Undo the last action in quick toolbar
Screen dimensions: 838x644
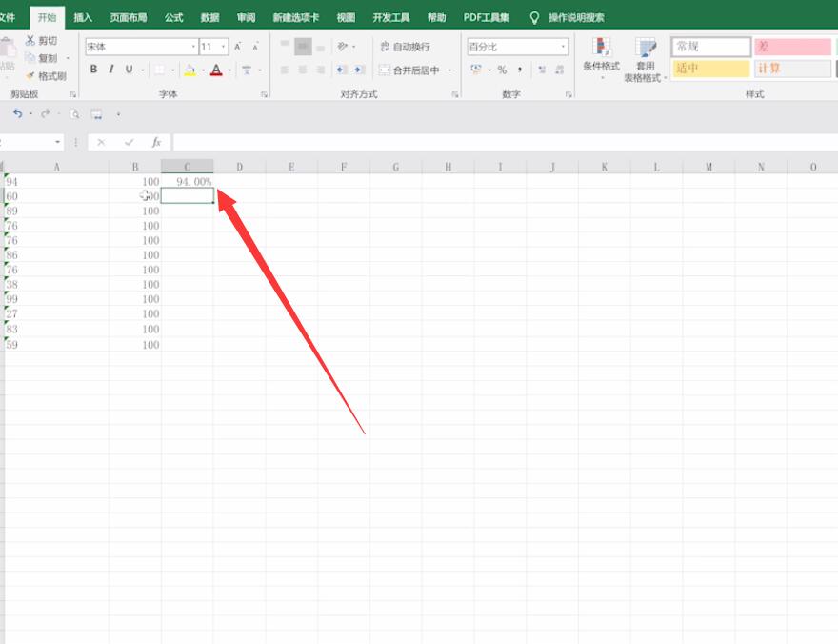tap(18, 113)
